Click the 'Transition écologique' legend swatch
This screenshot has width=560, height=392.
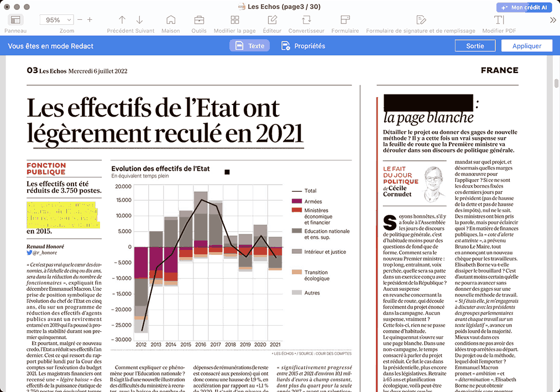pos(297,272)
